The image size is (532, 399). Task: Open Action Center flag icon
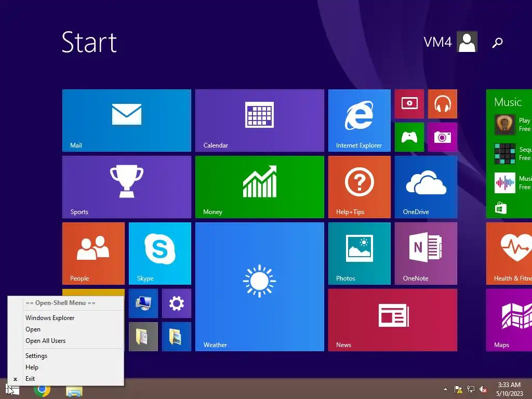pyautogui.click(x=458, y=389)
